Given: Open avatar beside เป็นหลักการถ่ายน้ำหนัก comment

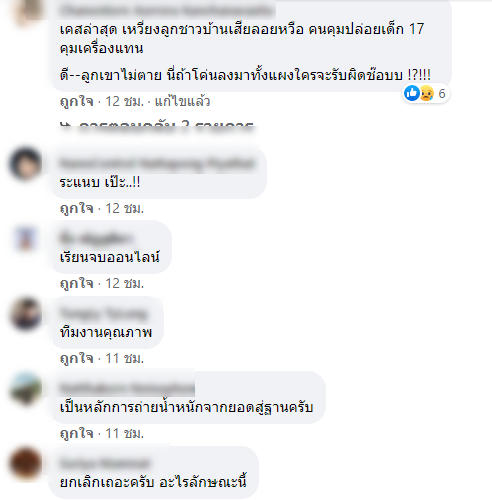Looking at the screenshot, I should coord(26,389).
